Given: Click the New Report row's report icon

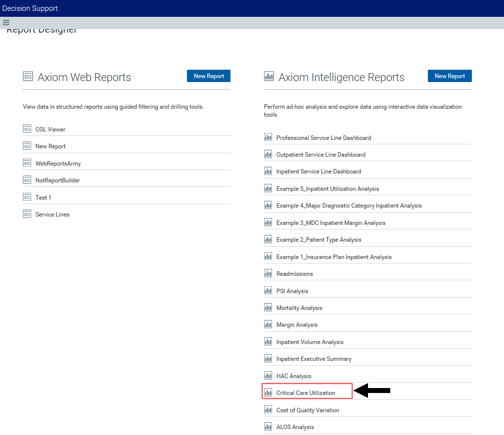Looking at the screenshot, I should click(27, 146).
